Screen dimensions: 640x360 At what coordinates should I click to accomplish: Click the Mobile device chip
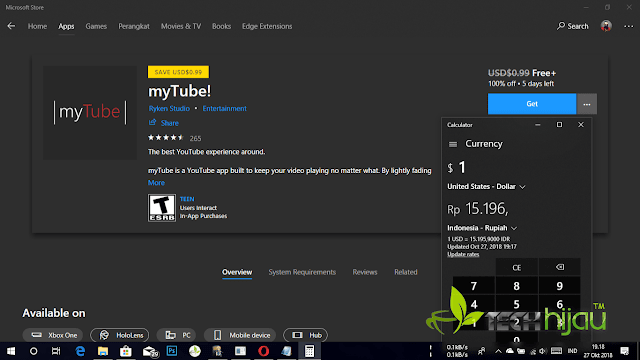coord(240,335)
